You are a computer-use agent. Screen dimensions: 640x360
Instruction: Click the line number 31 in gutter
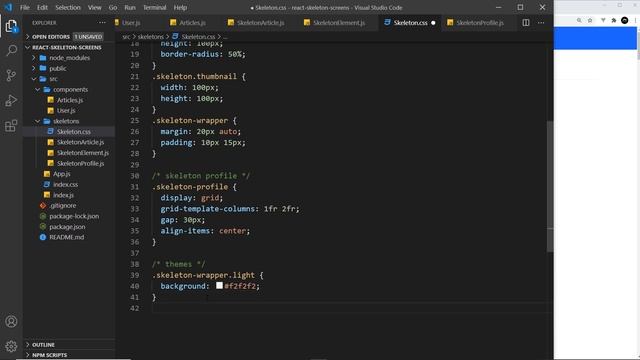tap(135, 187)
